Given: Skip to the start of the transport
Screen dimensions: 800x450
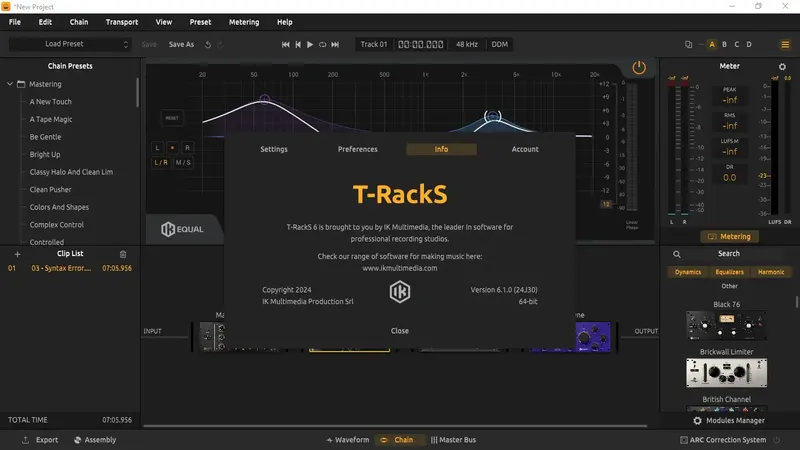Looking at the screenshot, I should tap(286, 44).
